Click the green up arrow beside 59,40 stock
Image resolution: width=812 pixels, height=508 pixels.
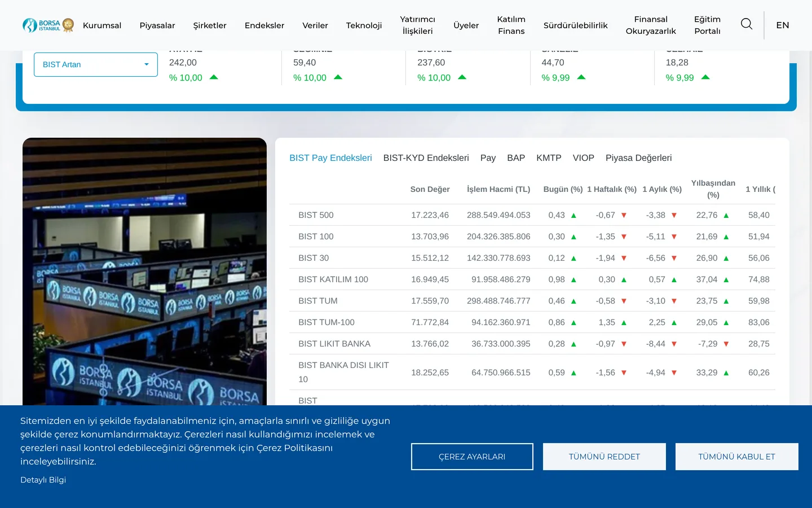(338, 77)
